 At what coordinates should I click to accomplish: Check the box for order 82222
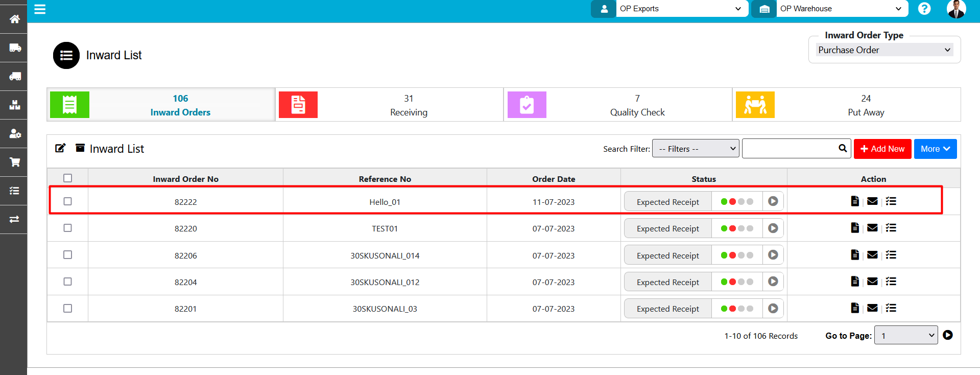point(67,201)
